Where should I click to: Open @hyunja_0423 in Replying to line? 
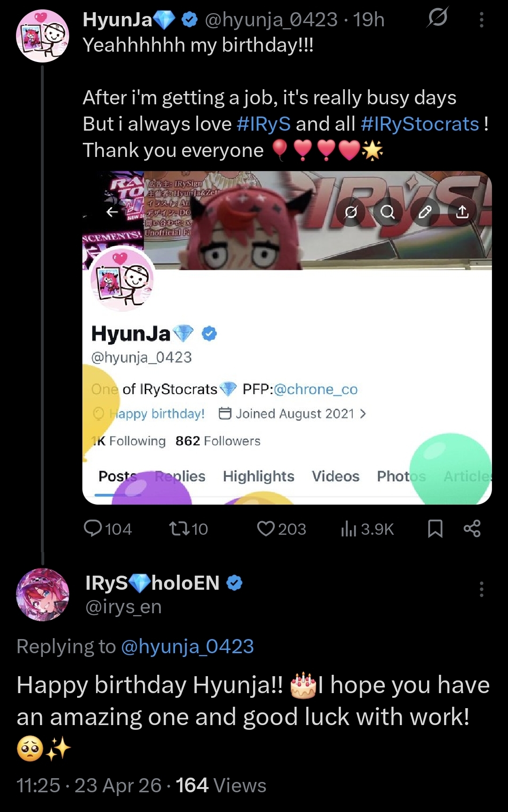(187, 647)
